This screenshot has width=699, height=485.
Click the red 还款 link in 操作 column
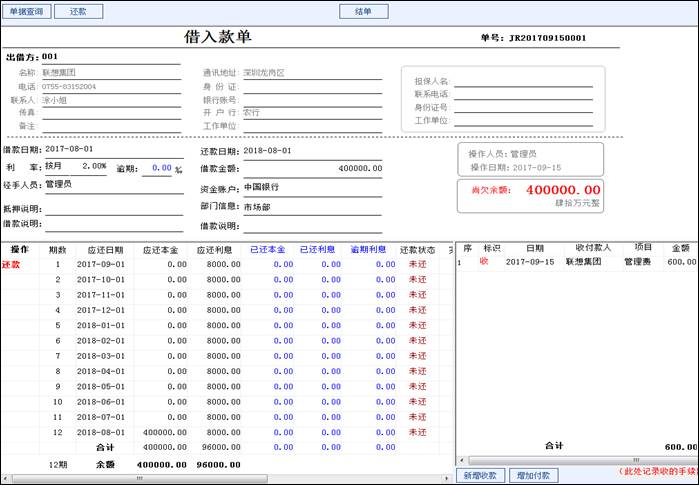[x=11, y=265]
